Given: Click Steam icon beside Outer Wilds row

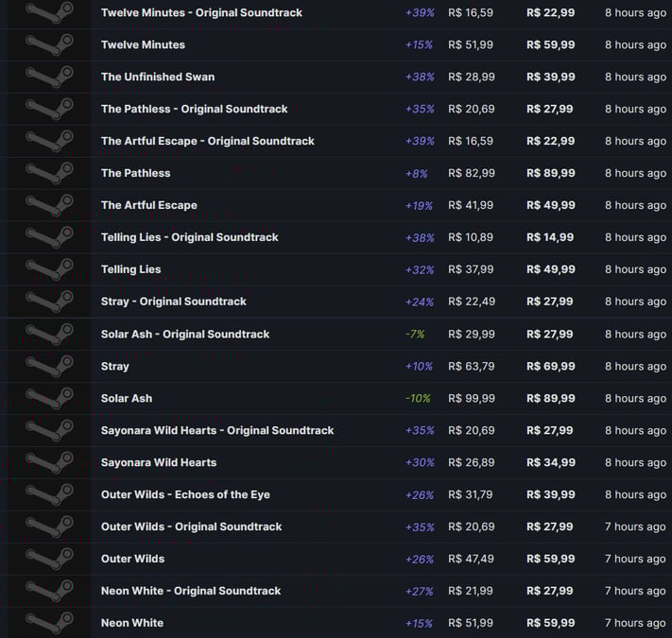Looking at the screenshot, I should (49, 559).
